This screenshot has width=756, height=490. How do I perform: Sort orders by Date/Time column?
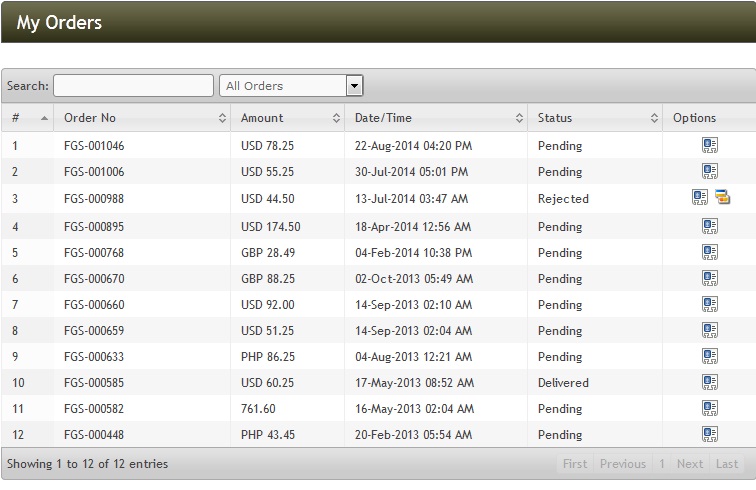(x=438, y=118)
